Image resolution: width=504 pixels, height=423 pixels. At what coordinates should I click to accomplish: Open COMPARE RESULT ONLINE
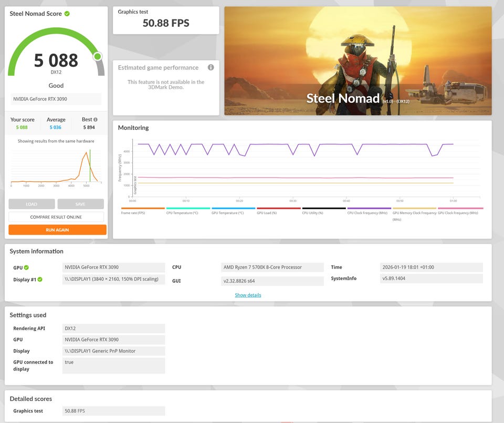(x=56, y=217)
